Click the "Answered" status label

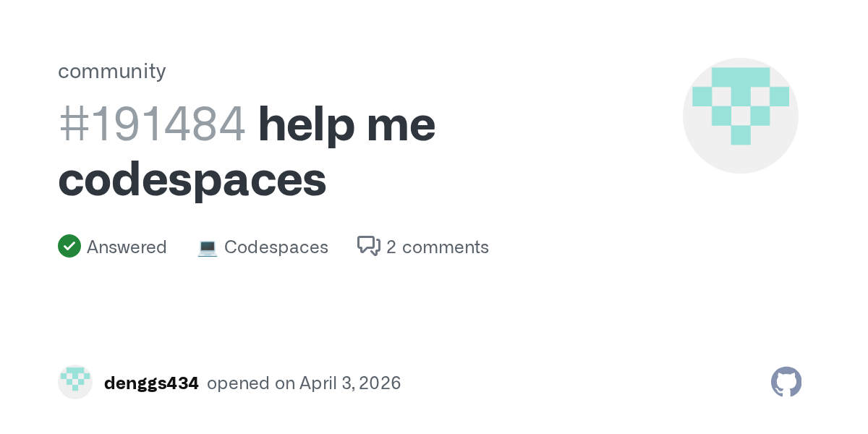[127, 247]
